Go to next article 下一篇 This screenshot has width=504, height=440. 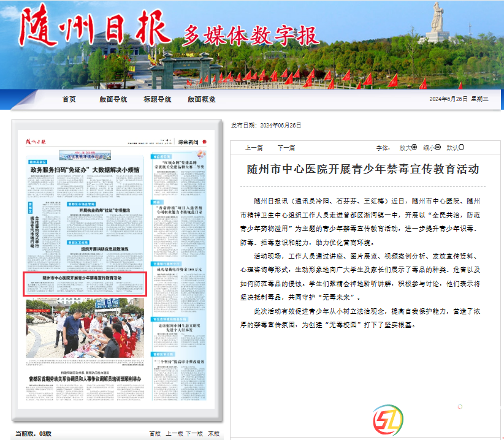pyautogui.click(x=286, y=148)
